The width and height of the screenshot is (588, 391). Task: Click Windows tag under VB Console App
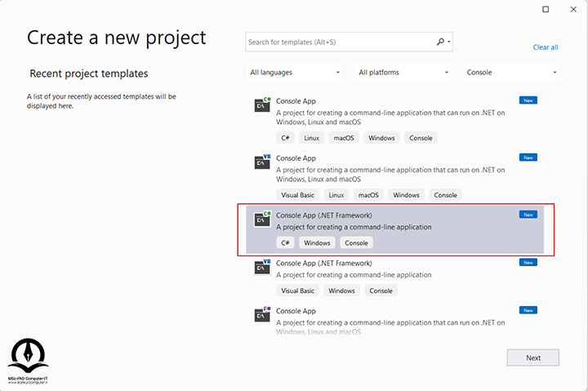(406, 195)
